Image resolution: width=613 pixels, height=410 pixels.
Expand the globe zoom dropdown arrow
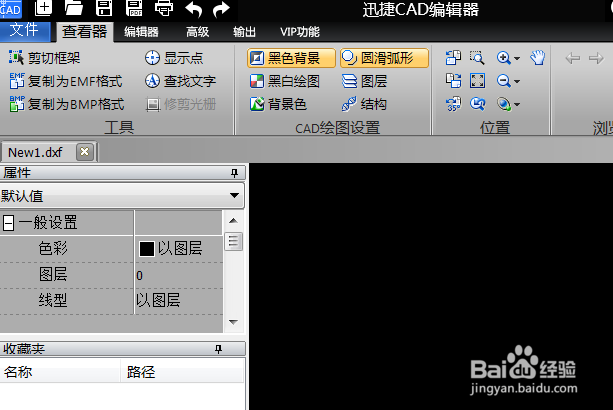coord(517,105)
